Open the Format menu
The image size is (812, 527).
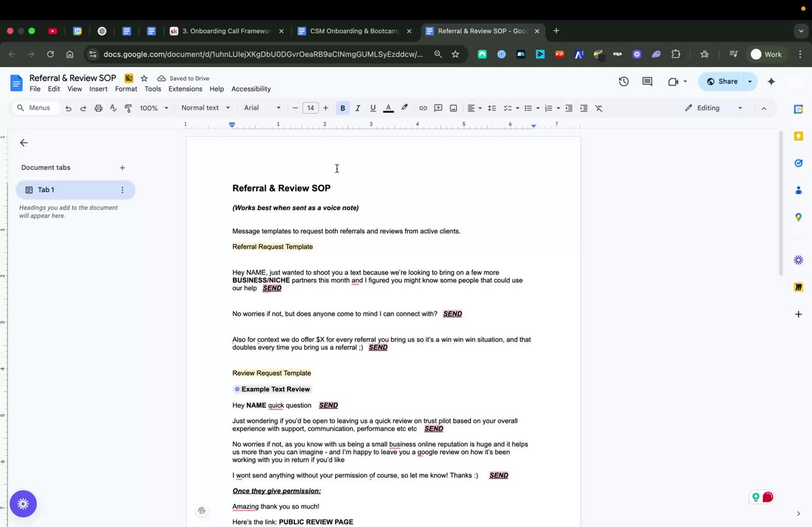tap(126, 89)
